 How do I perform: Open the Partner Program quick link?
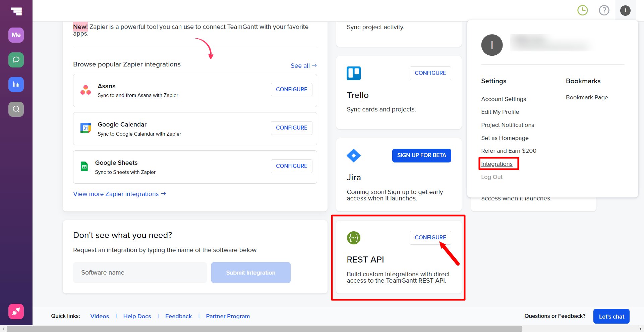(x=228, y=316)
